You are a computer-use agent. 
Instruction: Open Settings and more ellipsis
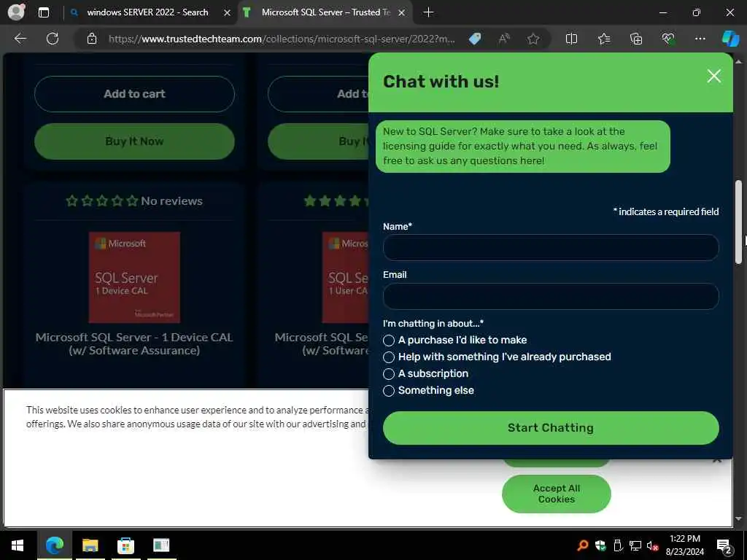tap(700, 39)
